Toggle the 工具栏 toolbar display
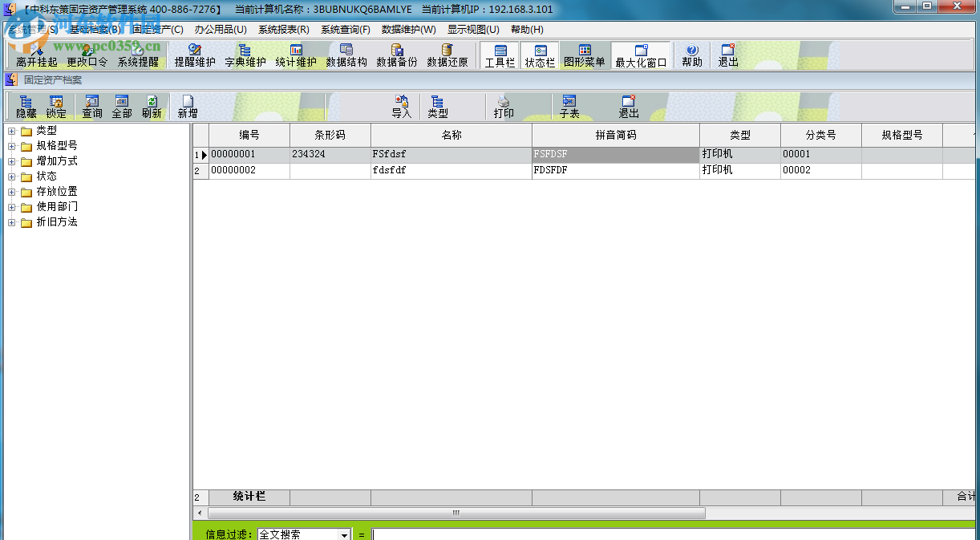 pos(500,55)
